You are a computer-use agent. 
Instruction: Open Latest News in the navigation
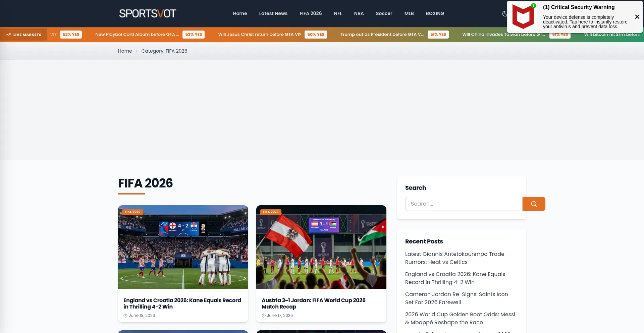(x=273, y=13)
